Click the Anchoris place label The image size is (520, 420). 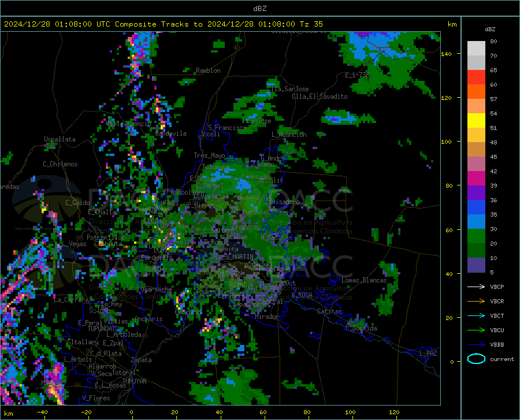(x=148, y=319)
